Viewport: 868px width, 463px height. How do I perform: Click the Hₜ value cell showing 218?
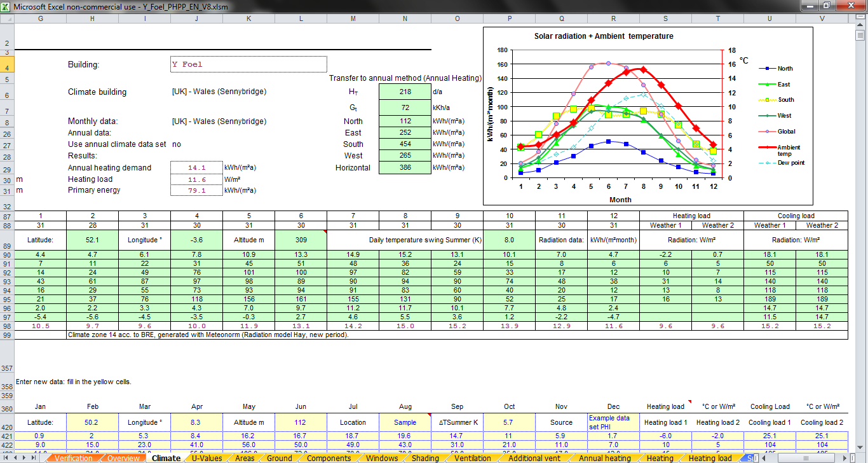pyautogui.click(x=405, y=92)
